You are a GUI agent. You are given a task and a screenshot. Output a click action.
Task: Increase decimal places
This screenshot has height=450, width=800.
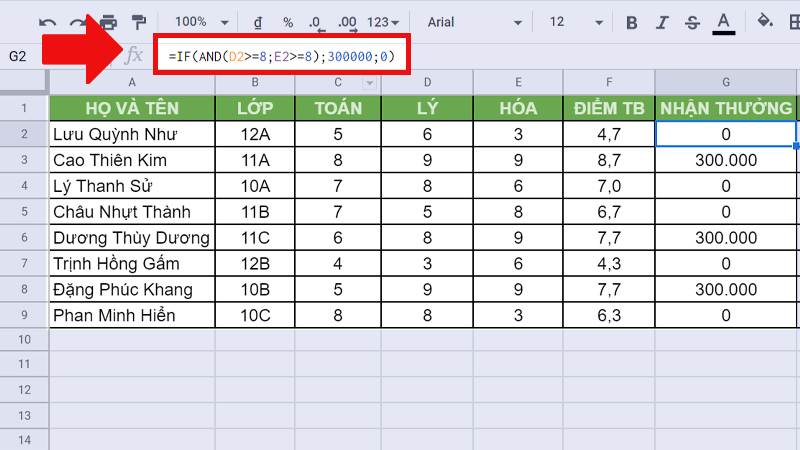point(347,22)
